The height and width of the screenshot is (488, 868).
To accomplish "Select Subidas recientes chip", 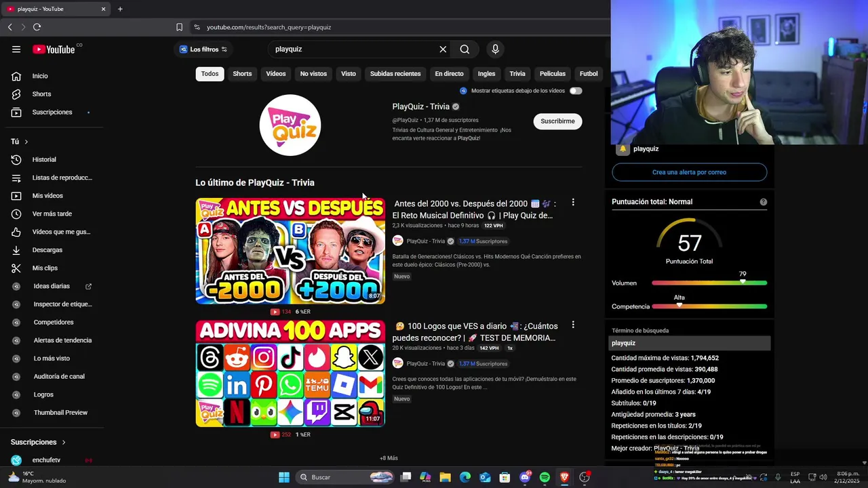I will (x=395, y=74).
